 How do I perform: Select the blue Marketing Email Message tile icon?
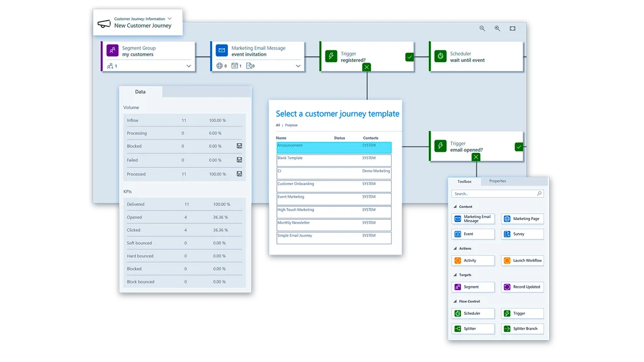(x=222, y=50)
